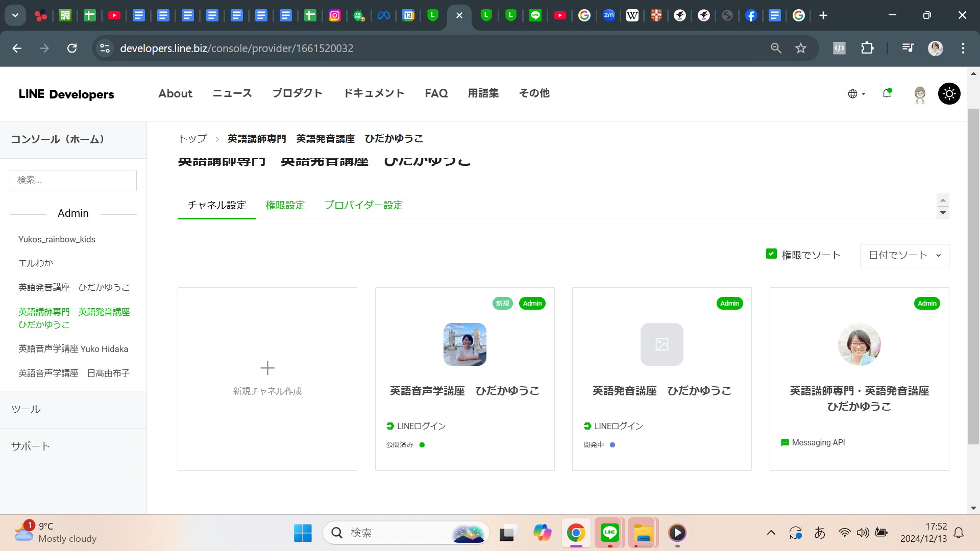Open the その他 menu item
980x551 pixels.
pyautogui.click(x=534, y=93)
